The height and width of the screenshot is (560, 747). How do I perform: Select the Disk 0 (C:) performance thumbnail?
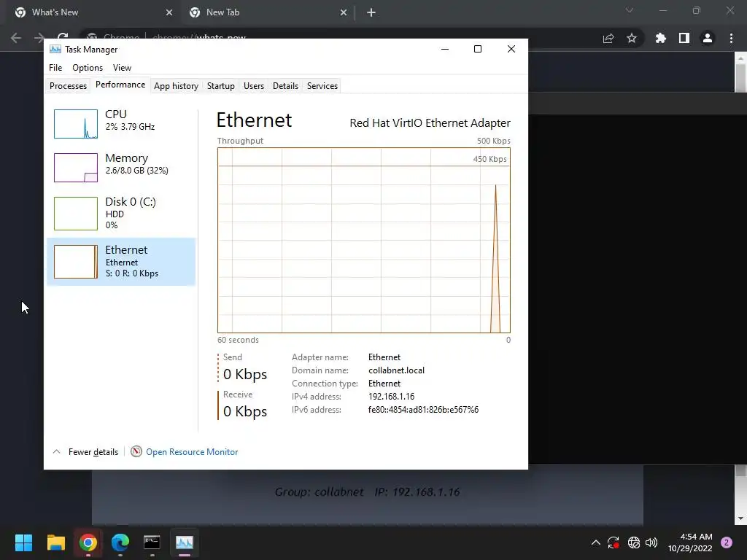point(76,214)
